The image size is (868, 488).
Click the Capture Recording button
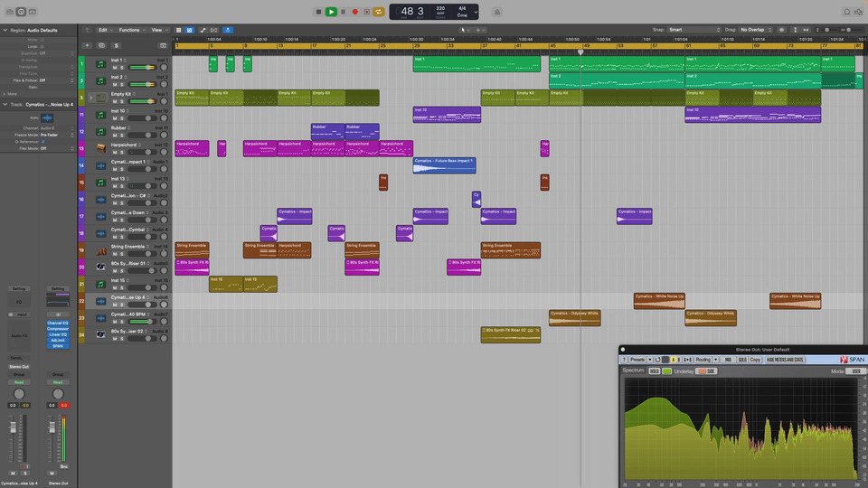click(x=366, y=12)
